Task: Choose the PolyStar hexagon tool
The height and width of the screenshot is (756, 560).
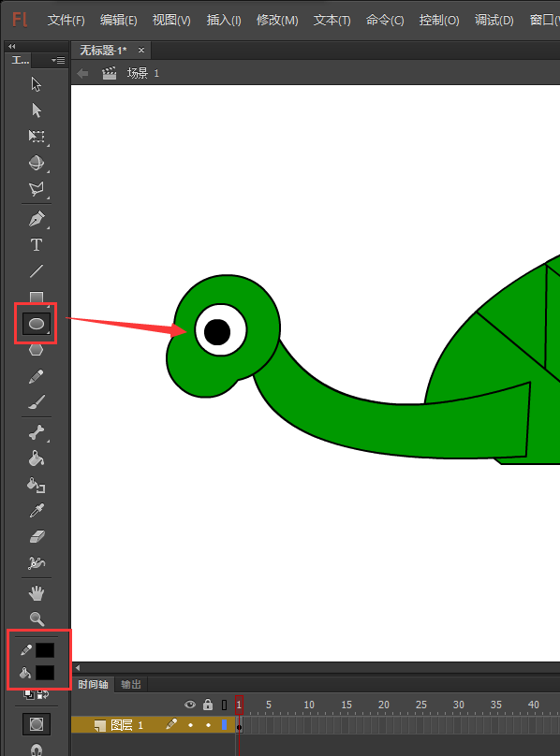Action: [37, 350]
